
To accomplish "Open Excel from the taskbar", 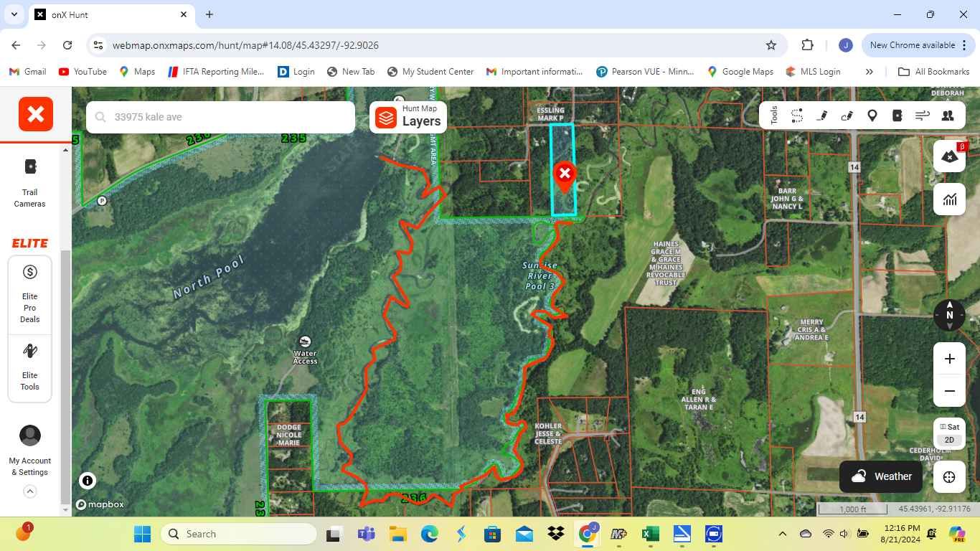I will point(651,534).
